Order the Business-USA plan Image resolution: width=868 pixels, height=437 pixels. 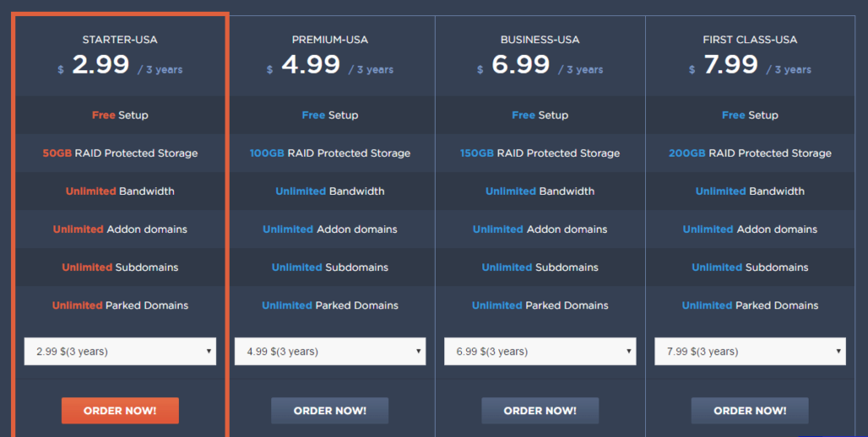point(540,411)
